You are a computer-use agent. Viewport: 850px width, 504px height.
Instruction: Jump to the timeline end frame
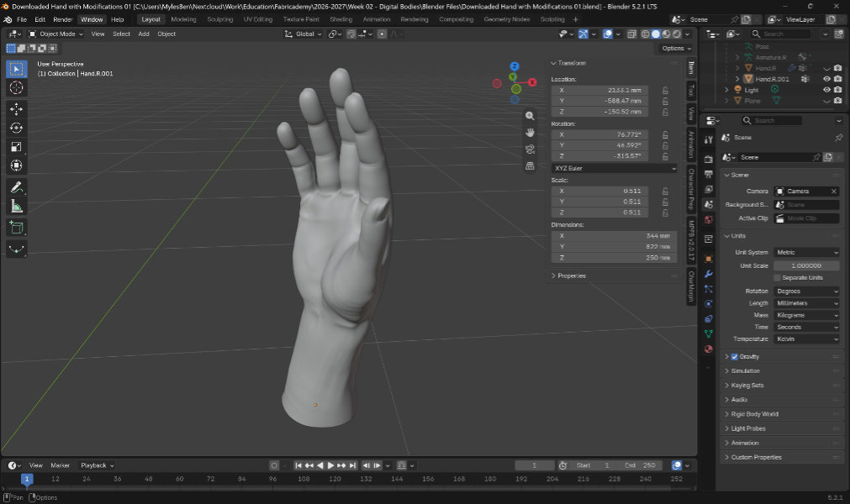coord(352,465)
